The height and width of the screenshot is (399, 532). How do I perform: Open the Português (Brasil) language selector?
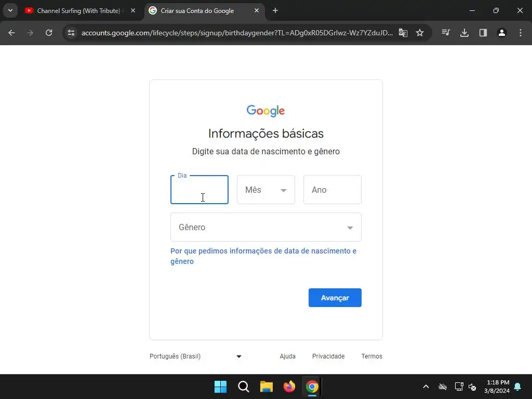[196, 356]
